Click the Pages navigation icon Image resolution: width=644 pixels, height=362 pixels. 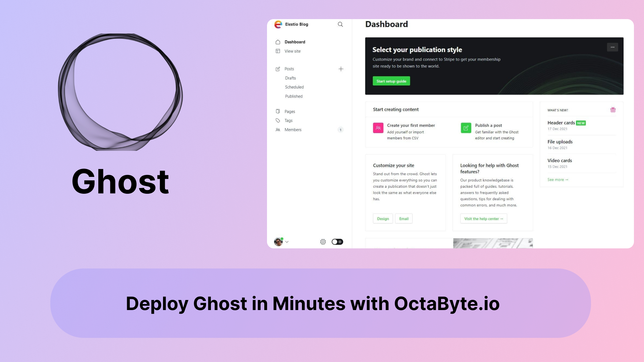click(278, 111)
